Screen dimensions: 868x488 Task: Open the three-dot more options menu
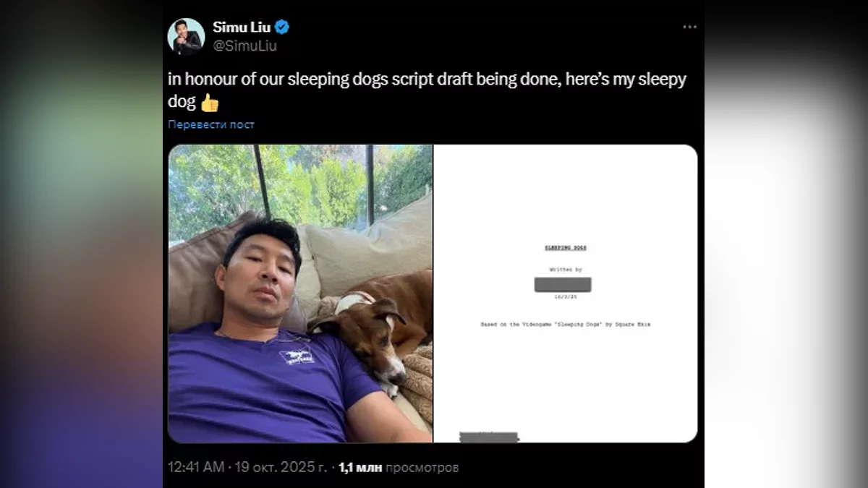point(689,27)
